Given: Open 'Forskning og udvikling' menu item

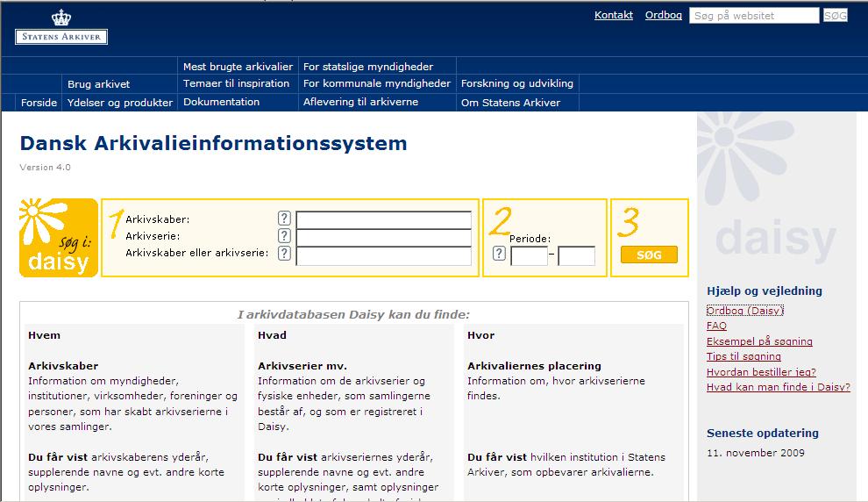Looking at the screenshot, I should 517,83.
